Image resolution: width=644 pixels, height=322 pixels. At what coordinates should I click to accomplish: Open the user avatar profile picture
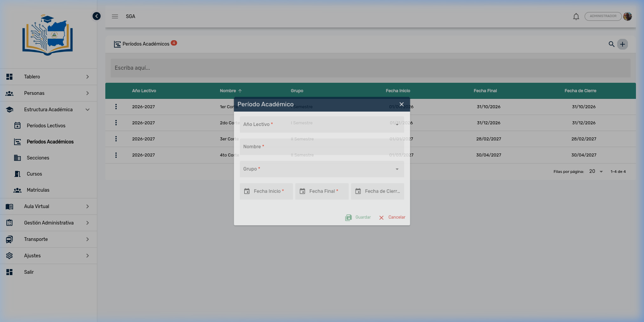628,16
